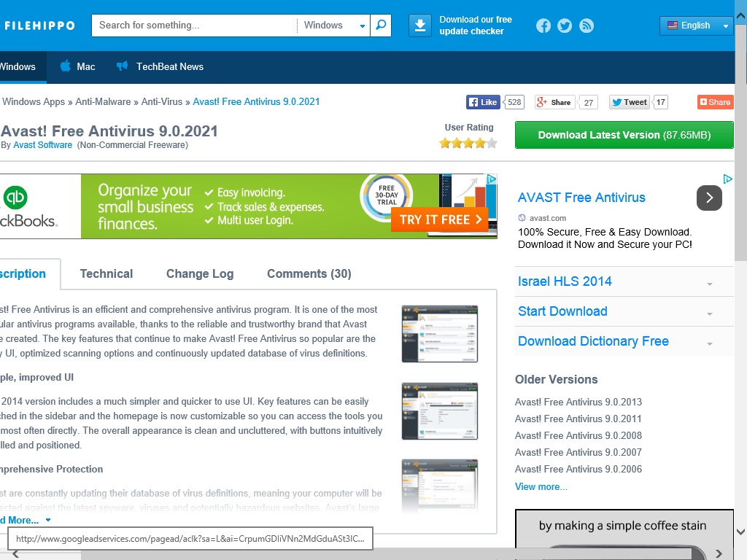Open the second Avast screenshot thumbnail
Screen dimensions: 747x560
(x=439, y=411)
